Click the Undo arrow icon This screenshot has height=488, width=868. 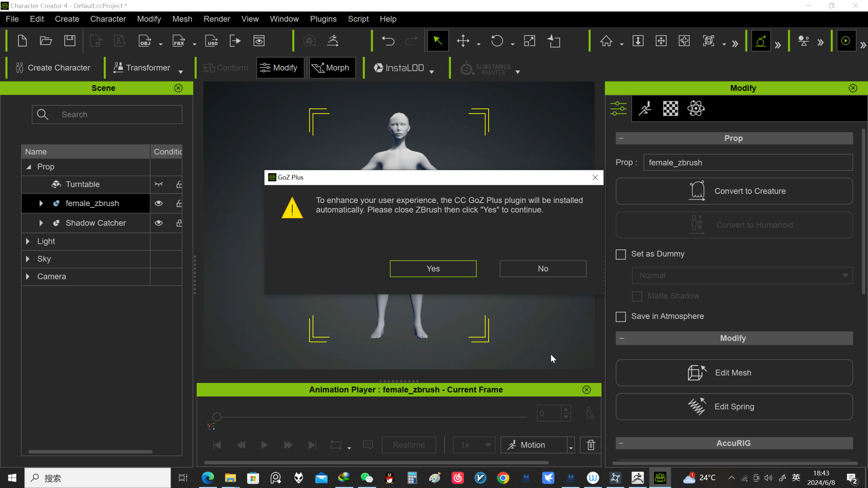tap(388, 41)
